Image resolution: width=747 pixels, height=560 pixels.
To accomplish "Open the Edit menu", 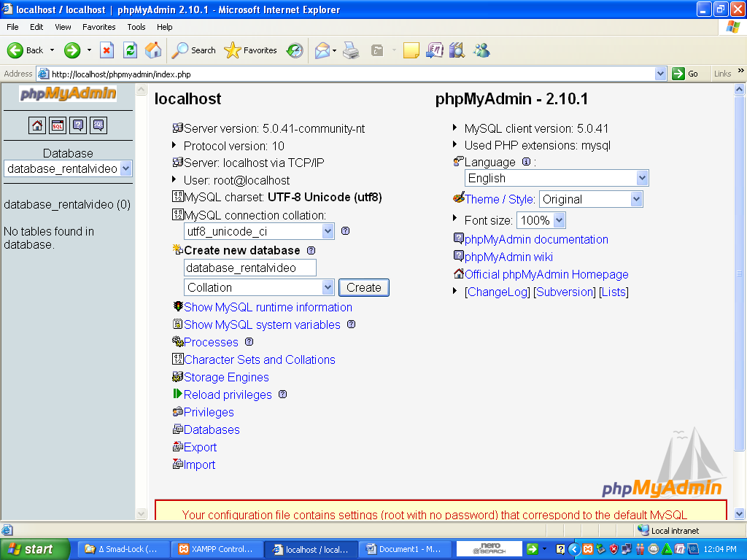I will [36, 27].
